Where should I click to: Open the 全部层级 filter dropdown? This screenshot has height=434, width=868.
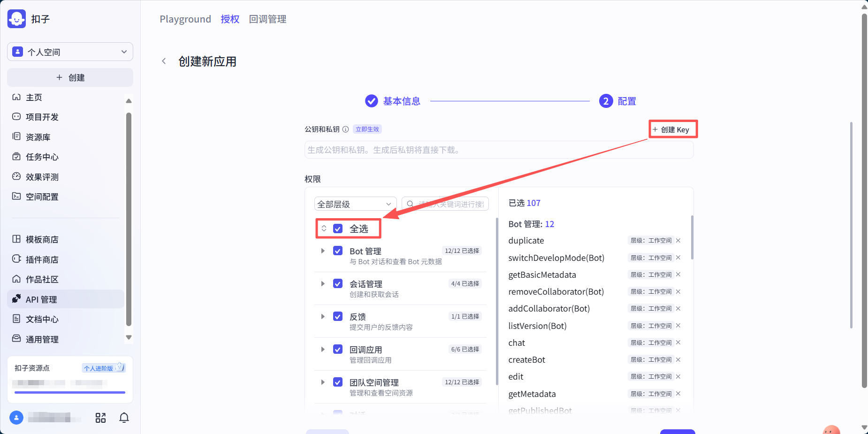(355, 204)
